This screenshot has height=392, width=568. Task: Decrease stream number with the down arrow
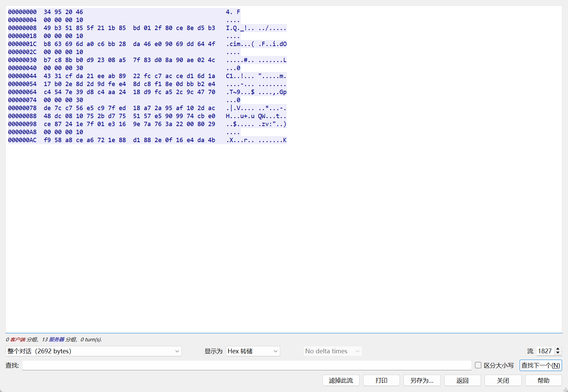click(558, 353)
